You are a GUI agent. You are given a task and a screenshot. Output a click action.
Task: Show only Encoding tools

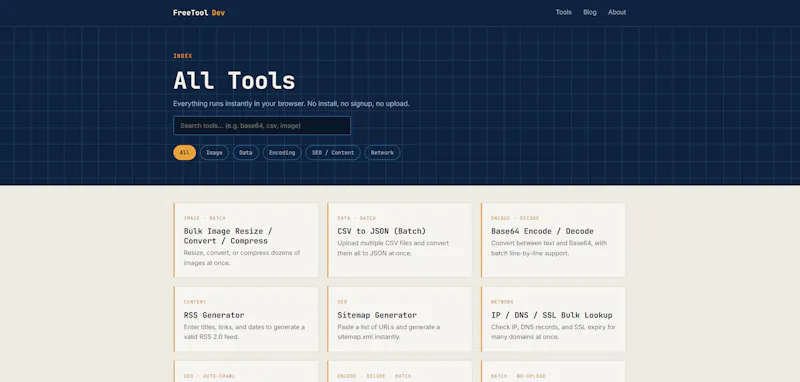point(282,152)
